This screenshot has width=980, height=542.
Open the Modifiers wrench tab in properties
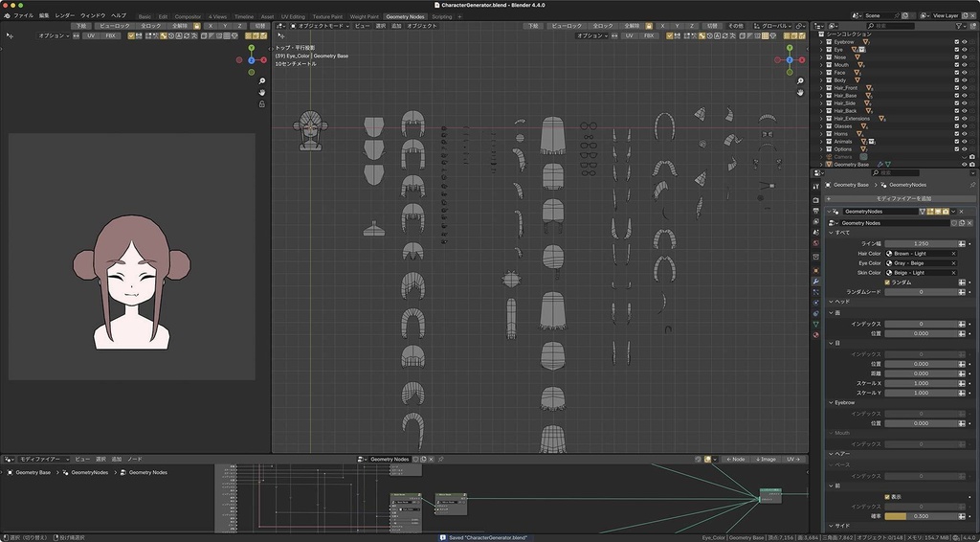pyautogui.click(x=815, y=282)
